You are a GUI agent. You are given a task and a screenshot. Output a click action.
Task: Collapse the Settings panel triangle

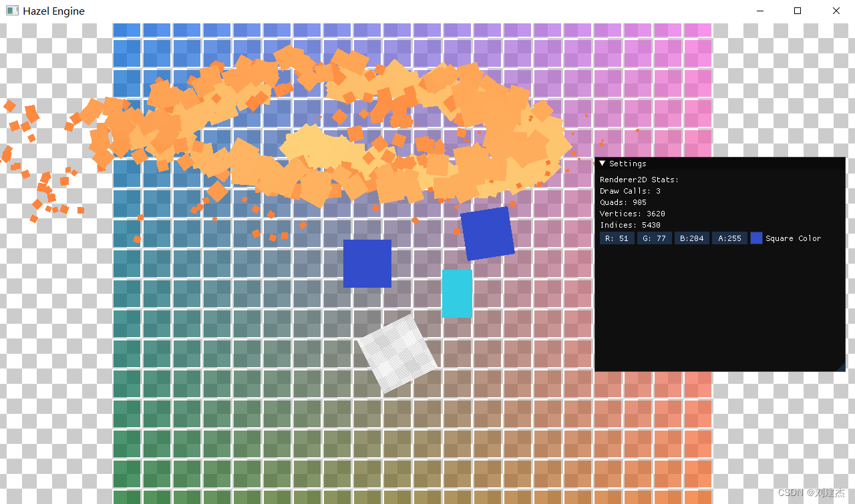[x=603, y=164]
